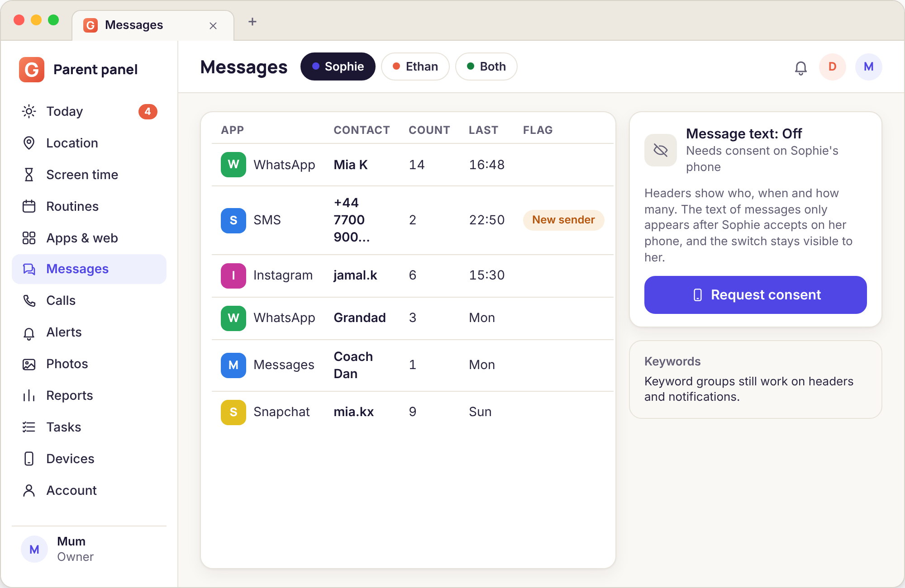The width and height of the screenshot is (905, 588).
Task: Click the Parent panel G logo
Action: click(x=32, y=70)
